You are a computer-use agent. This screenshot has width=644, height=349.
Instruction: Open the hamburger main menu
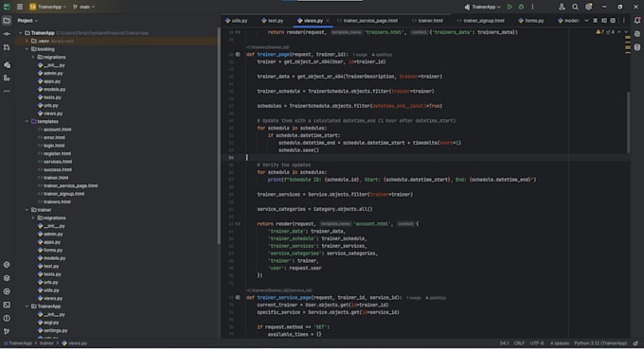click(20, 7)
